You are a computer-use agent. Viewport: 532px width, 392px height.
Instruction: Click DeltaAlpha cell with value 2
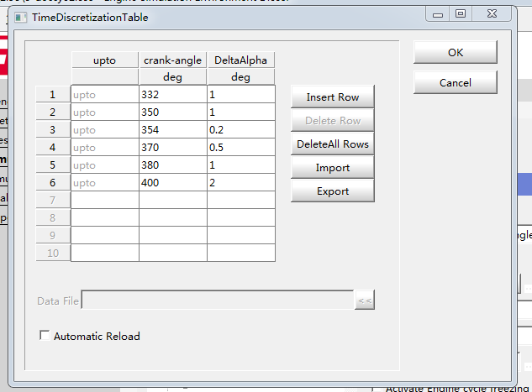[x=240, y=183]
